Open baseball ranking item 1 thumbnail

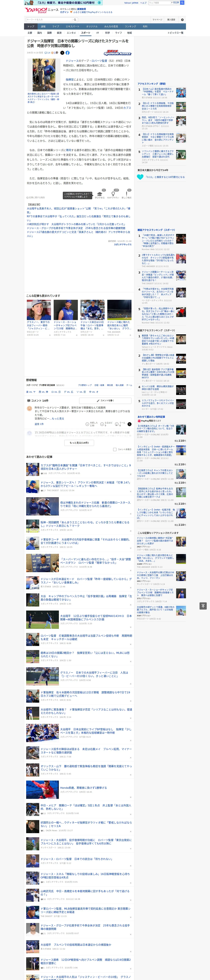point(181,92)
